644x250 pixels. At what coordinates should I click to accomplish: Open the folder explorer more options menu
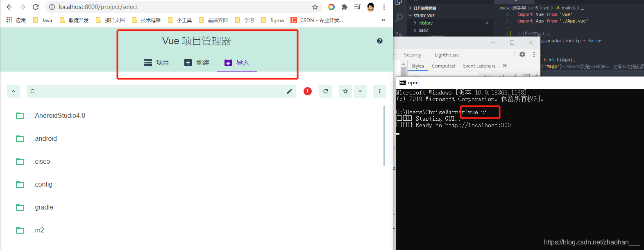click(380, 91)
